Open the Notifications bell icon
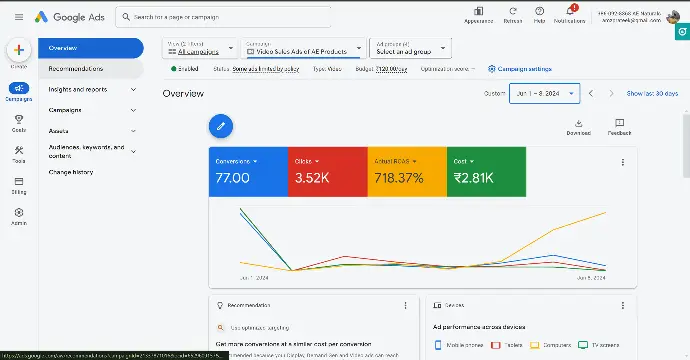The image size is (690, 360). [x=570, y=11]
